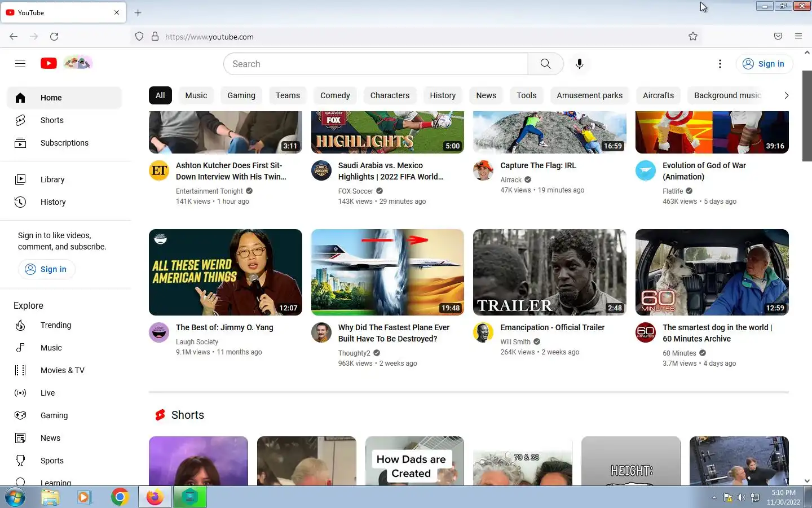The width and height of the screenshot is (812, 508).
Task: Focus the YouTube search field
Action: tap(376, 64)
